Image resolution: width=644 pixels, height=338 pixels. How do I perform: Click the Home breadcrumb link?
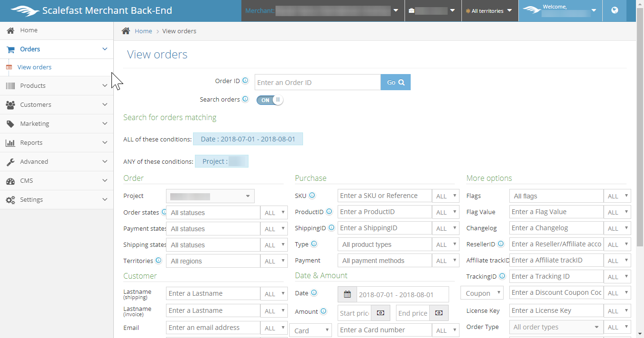pos(143,31)
